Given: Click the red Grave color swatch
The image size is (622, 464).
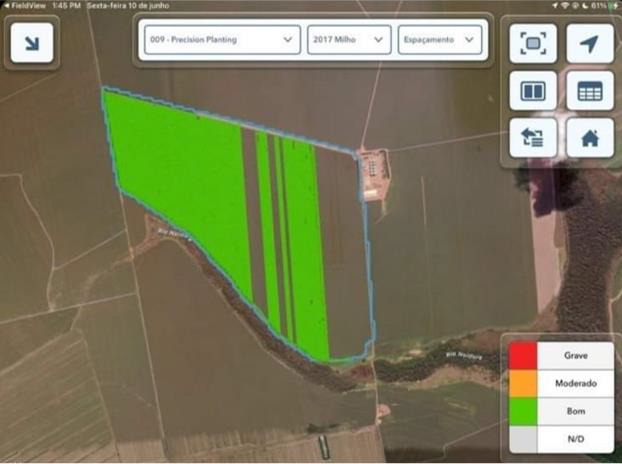Looking at the screenshot, I should 523,355.
